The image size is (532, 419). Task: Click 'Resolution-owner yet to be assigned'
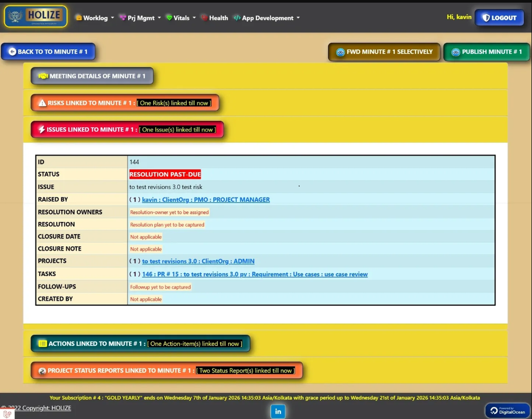169,212
